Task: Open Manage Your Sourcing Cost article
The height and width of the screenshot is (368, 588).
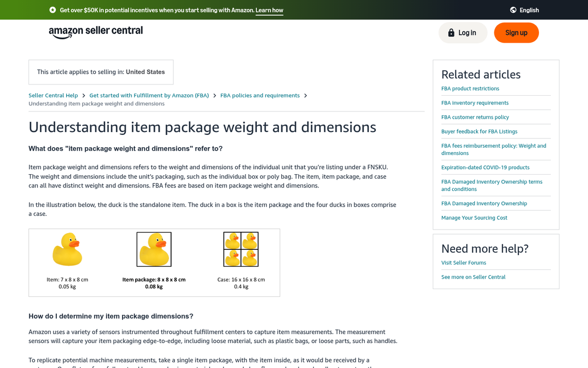Action: coord(474,217)
